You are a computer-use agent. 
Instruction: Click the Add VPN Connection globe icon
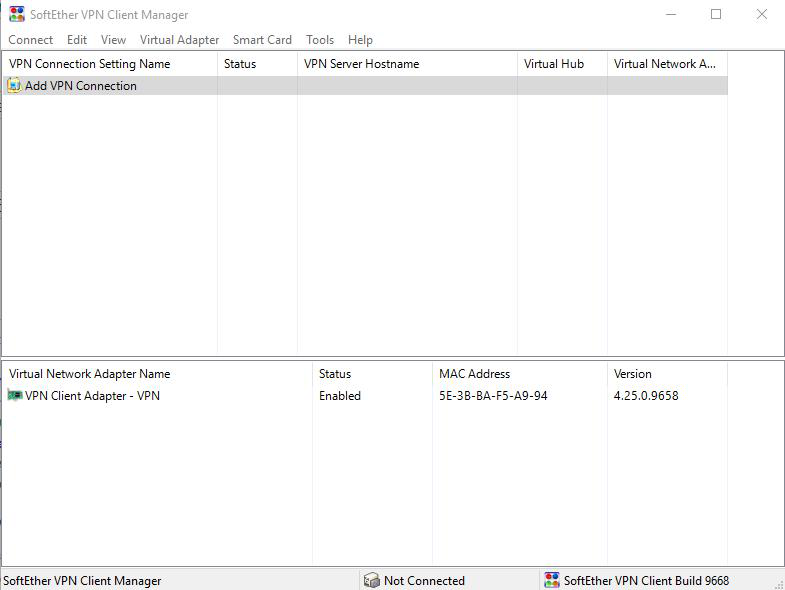coord(14,86)
